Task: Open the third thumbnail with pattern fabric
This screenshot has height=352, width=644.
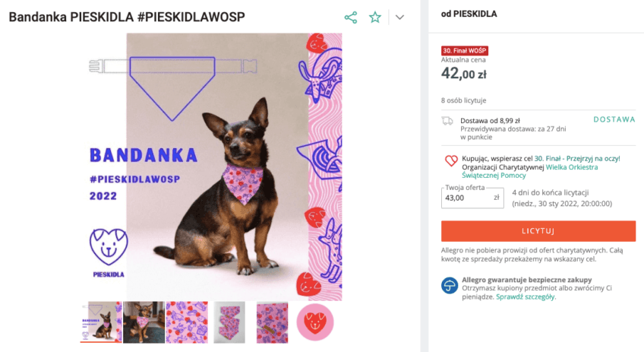Action: pyautogui.click(x=187, y=322)
